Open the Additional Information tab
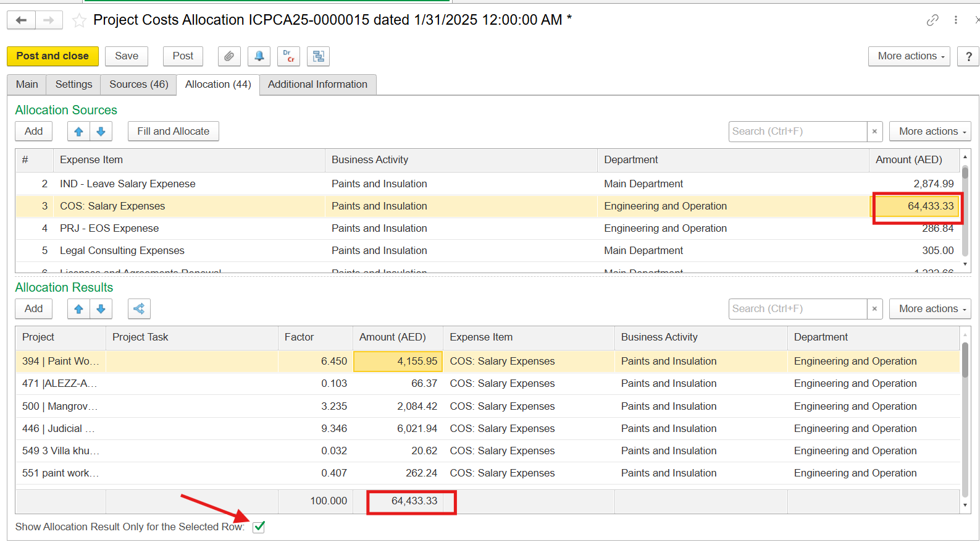The height and width of the screenshot is (542, 980). 317,85
